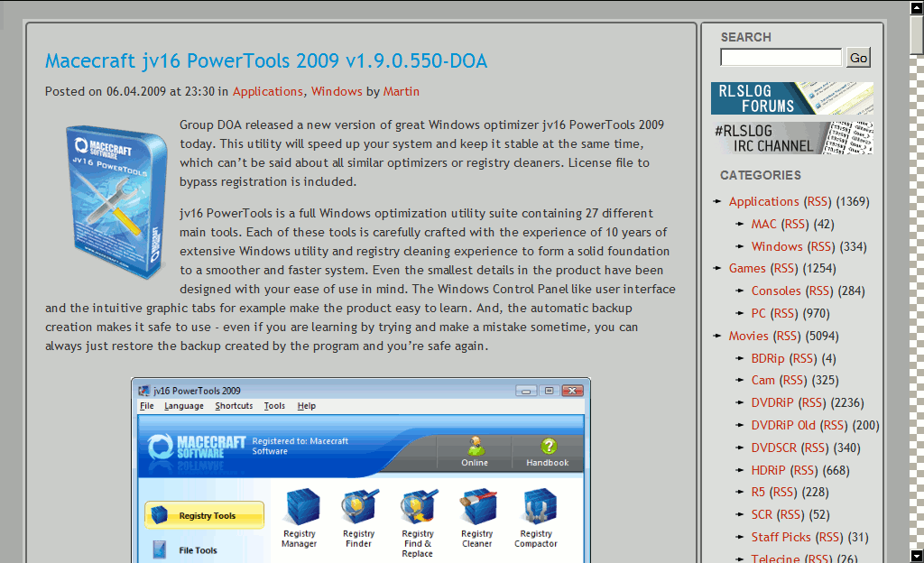Open the PC category link

pos(758,313)
